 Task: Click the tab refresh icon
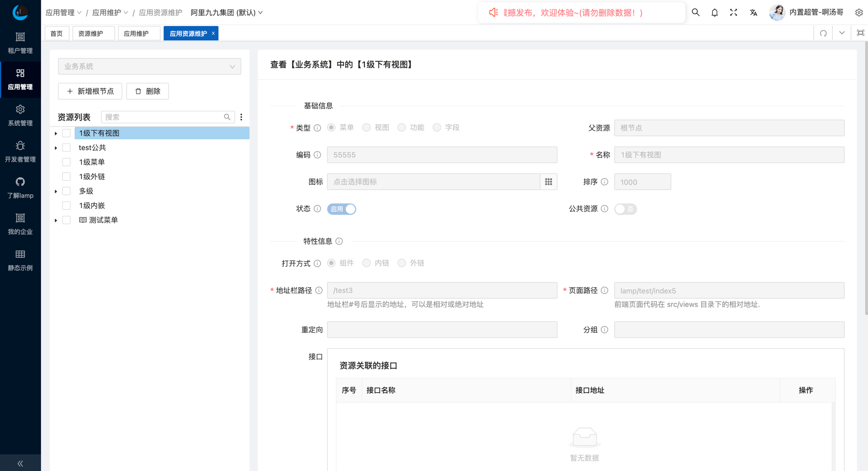coord(823,34)
